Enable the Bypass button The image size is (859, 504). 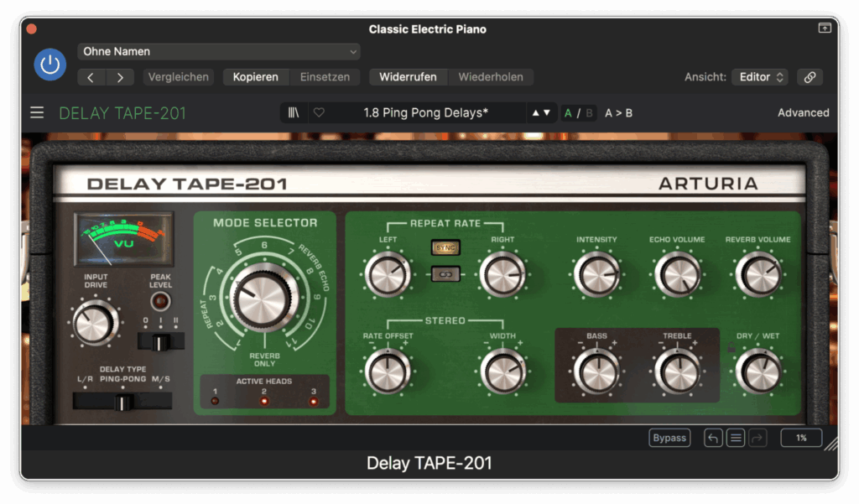coord(669,438)
